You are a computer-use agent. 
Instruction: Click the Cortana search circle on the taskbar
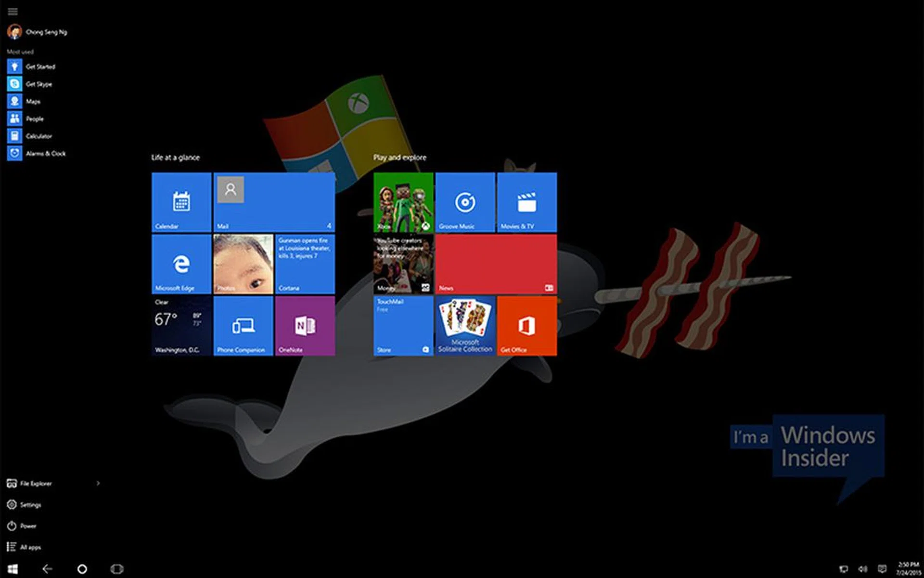pos(82,569)
